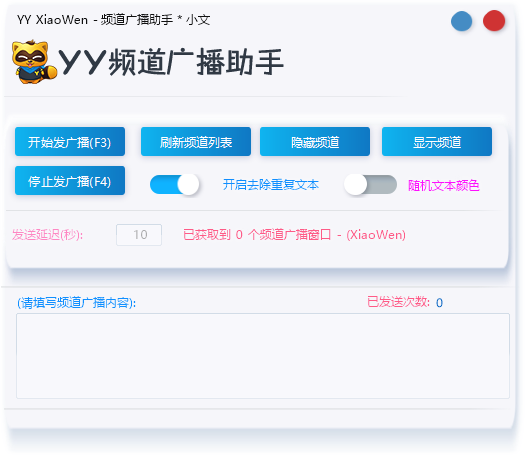Click the YY频道广播助手 heading

coord(171,62)
